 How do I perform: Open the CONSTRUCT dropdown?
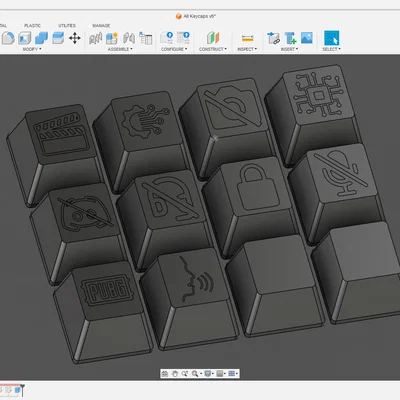(x=213, y=49)
